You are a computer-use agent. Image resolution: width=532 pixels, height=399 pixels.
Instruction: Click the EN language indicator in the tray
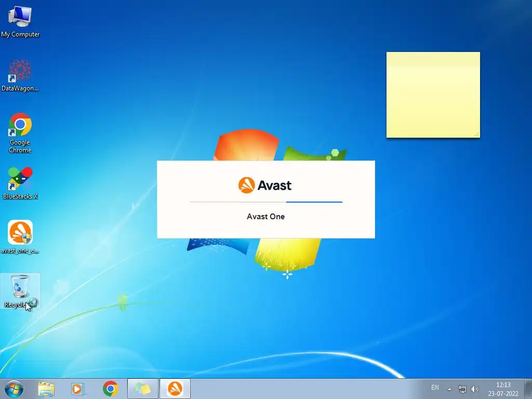point(435,387)
